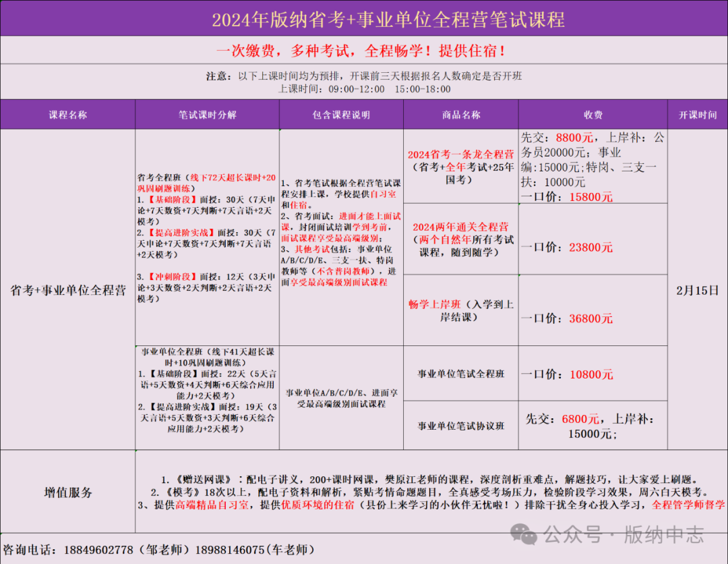Click the price "36800元"
This screenshot has height=564, width=728.
(x=591, y=318)
